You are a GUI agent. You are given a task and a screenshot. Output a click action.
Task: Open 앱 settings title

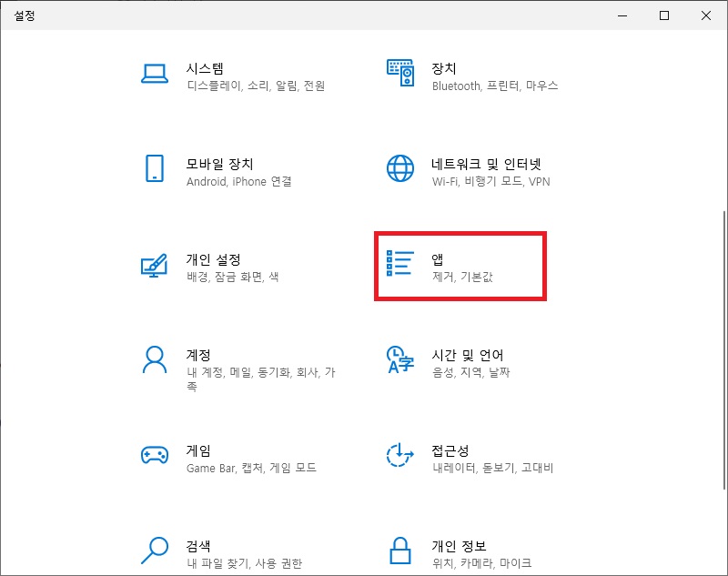pyautogui.click(x=438, y=259)
